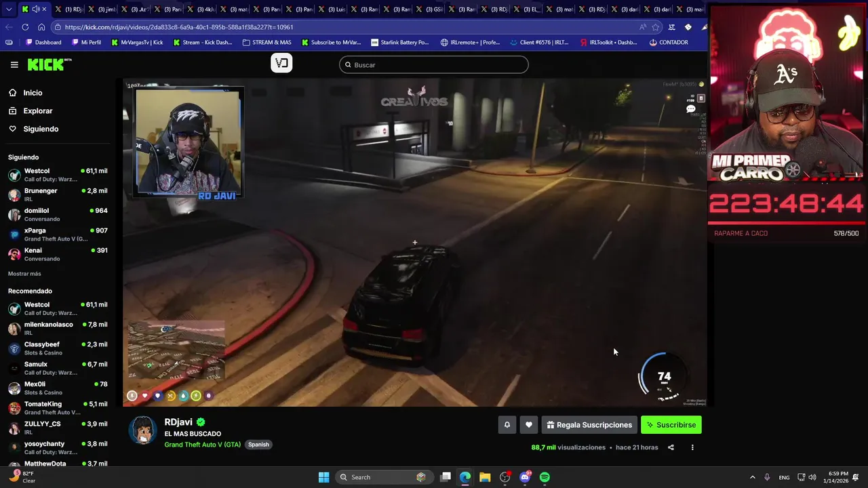
Task: Open Spotify from taskbar
Action: click(545, 477)
